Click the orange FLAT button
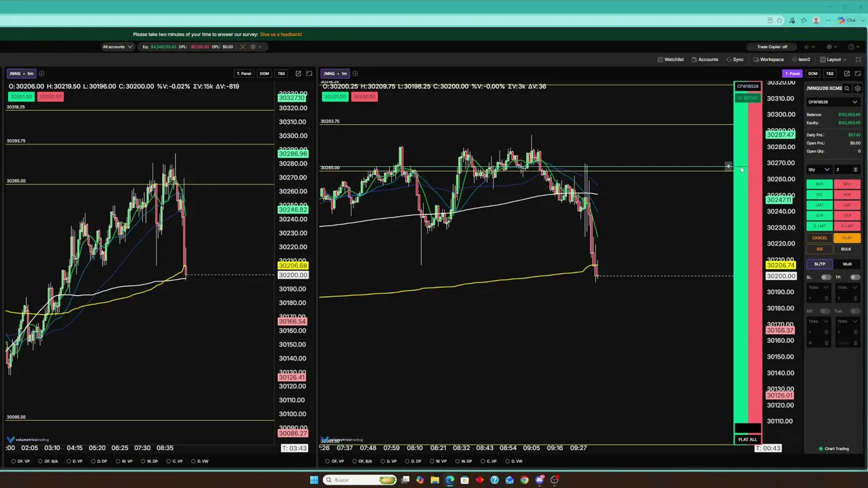The width and height of the screenshot is (868, 488). 847,238
